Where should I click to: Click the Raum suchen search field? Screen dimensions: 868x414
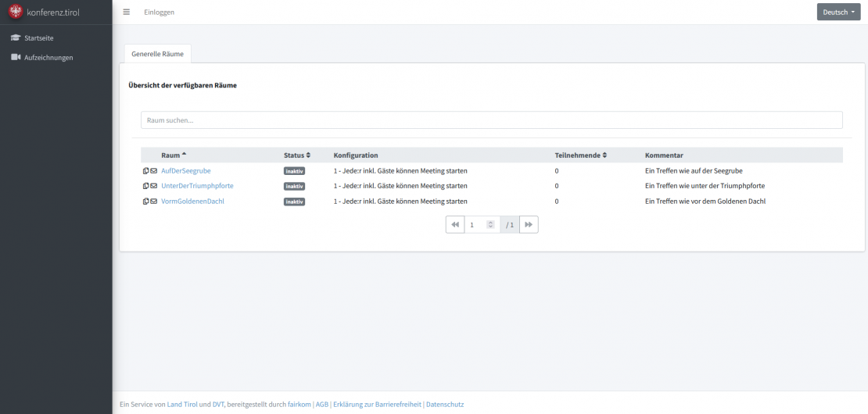(x=491, y=120)
